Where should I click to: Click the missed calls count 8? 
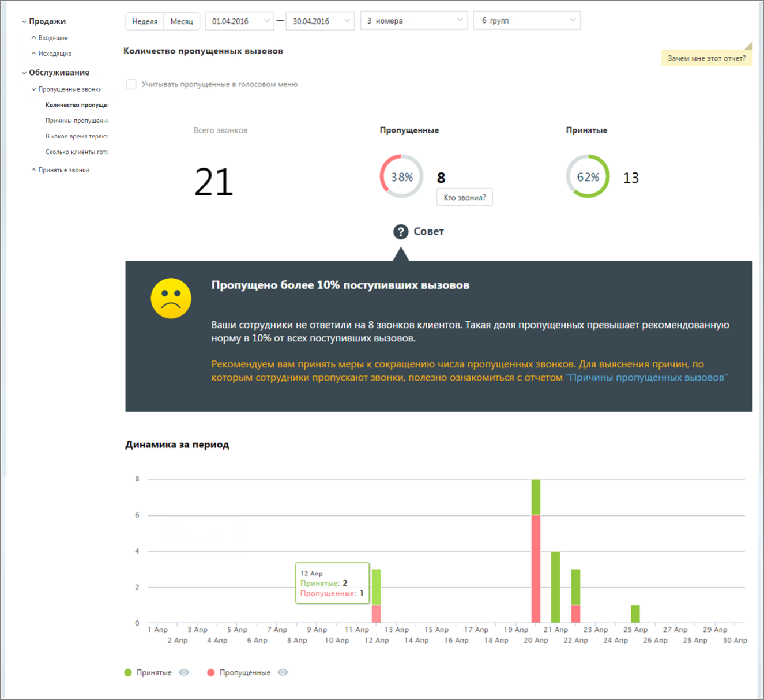click(x=441, y=178)
